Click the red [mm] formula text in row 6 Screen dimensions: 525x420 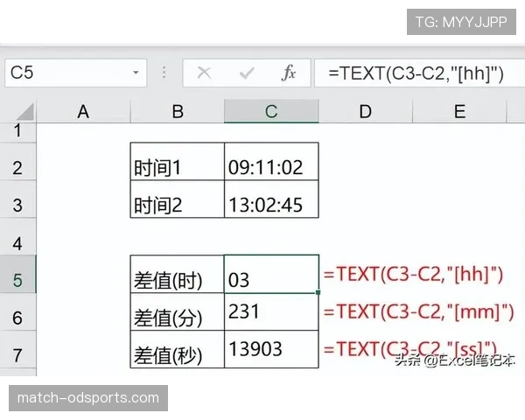[418, 311]
